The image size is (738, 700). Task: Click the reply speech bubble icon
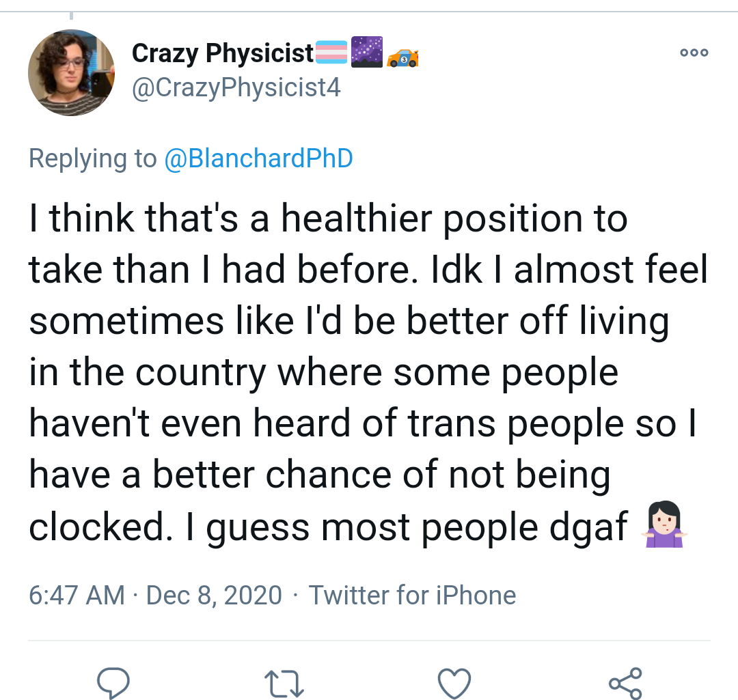[x=114, y=681]
